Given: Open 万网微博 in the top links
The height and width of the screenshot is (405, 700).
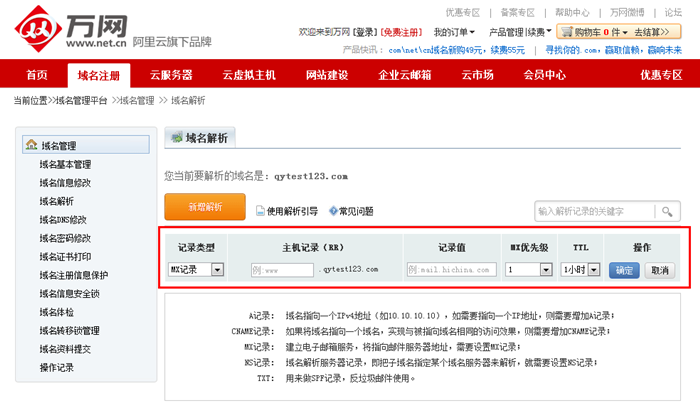Looking at the screenshot, I should point(627,13).
